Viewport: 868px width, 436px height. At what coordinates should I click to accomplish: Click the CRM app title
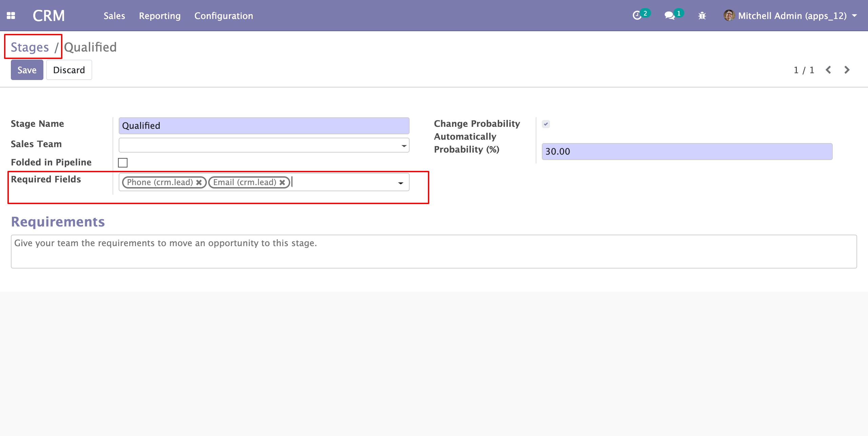[x=49, y=16]
